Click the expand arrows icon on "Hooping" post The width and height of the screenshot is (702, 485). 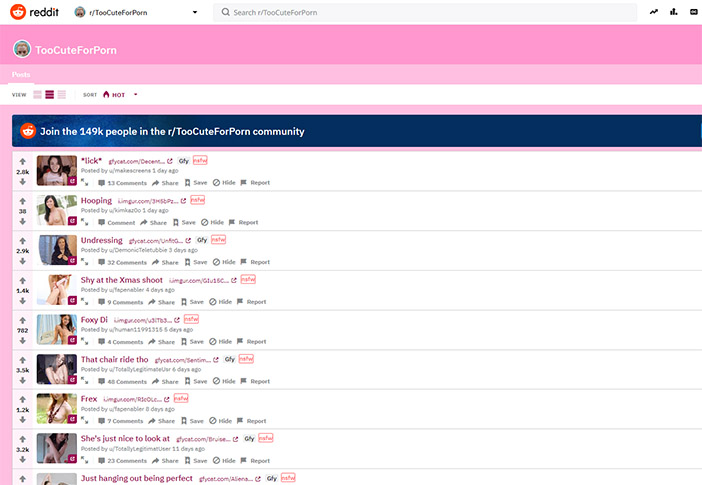(x=85, y=222)
